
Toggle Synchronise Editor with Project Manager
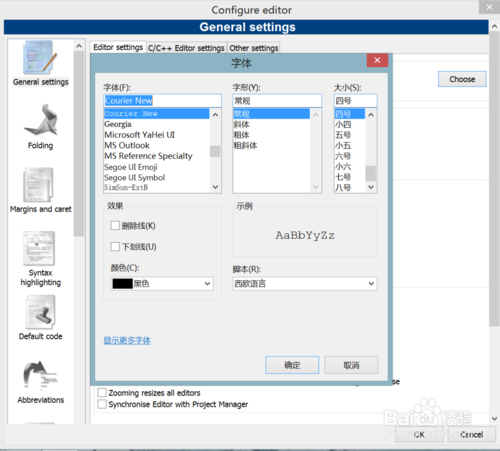tap(102, 404)
